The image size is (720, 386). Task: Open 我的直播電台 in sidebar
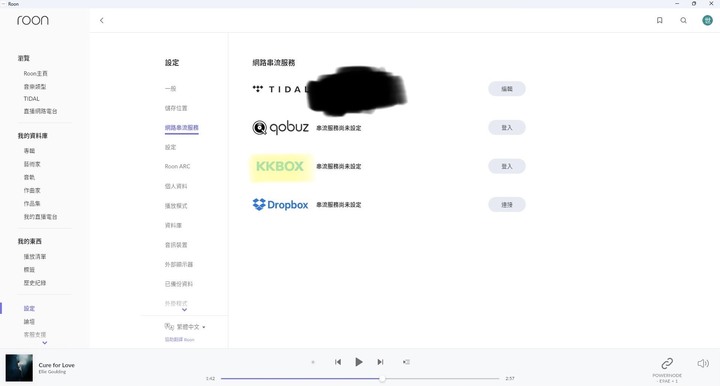(x=40, y=217)
